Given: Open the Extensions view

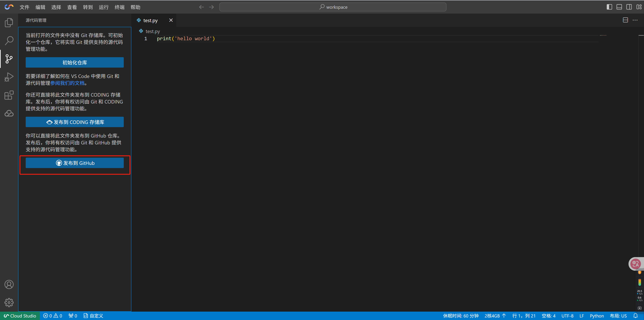Looking at the screenshot, I should tap(9, 95).
